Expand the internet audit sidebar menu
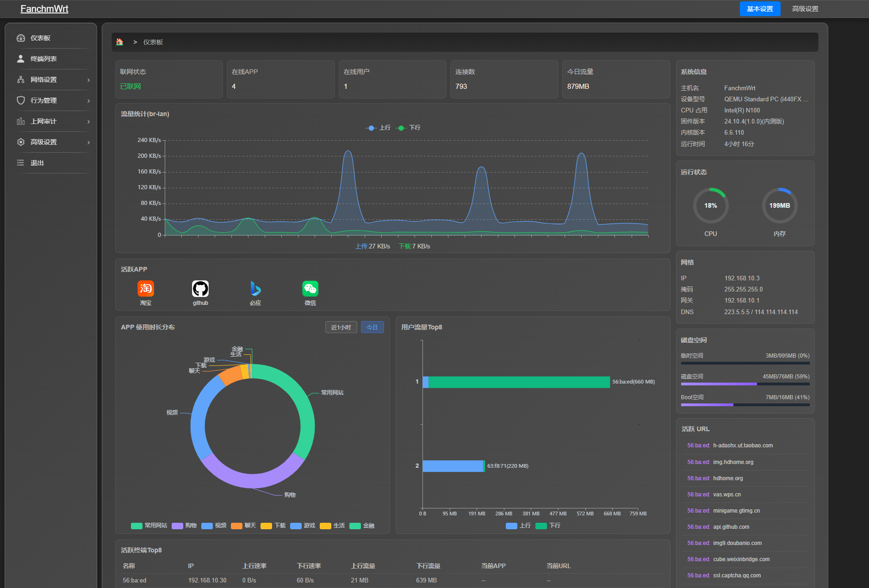 point(53,121)
